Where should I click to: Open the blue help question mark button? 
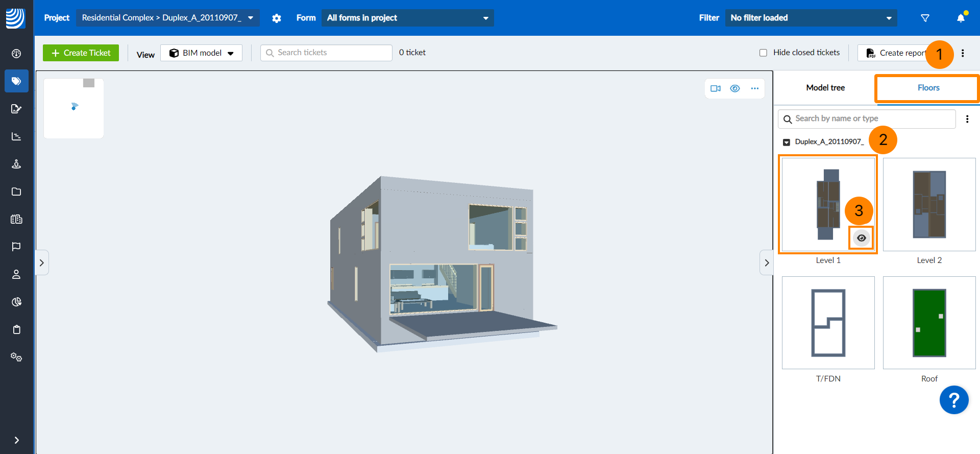[x=953, y=400]
